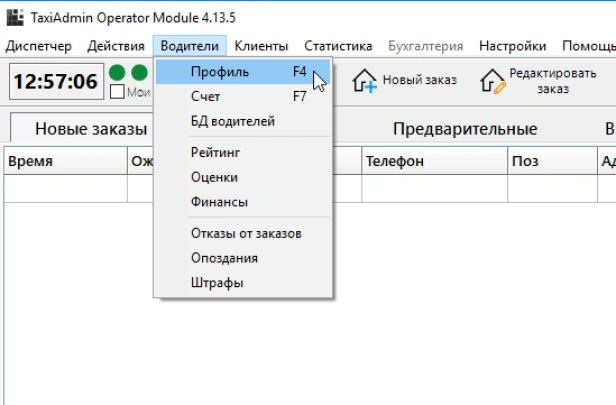The width and height of the screenshot is (616, 405).
Task: Click the second green status indicator
Action: click(139, 72)
